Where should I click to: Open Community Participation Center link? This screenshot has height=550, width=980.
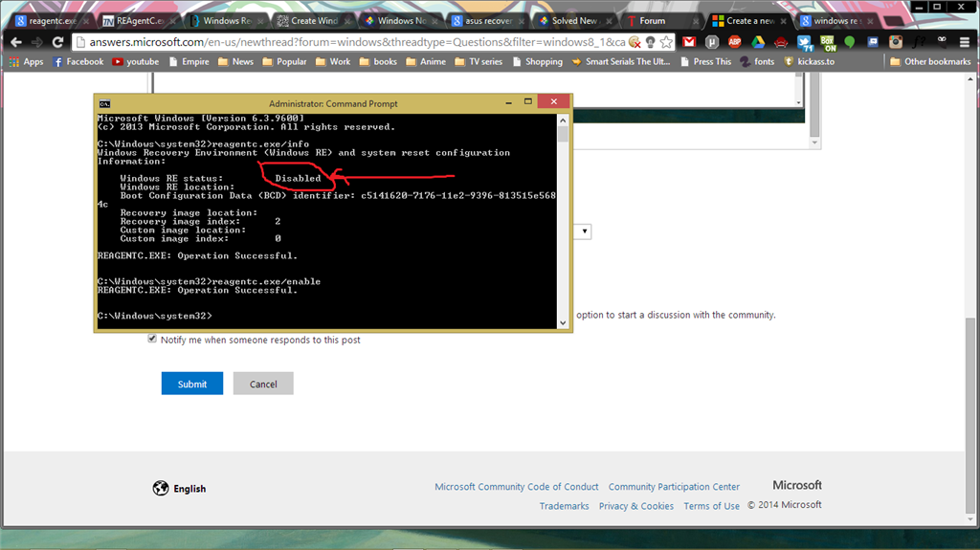(x=674, y=486)
